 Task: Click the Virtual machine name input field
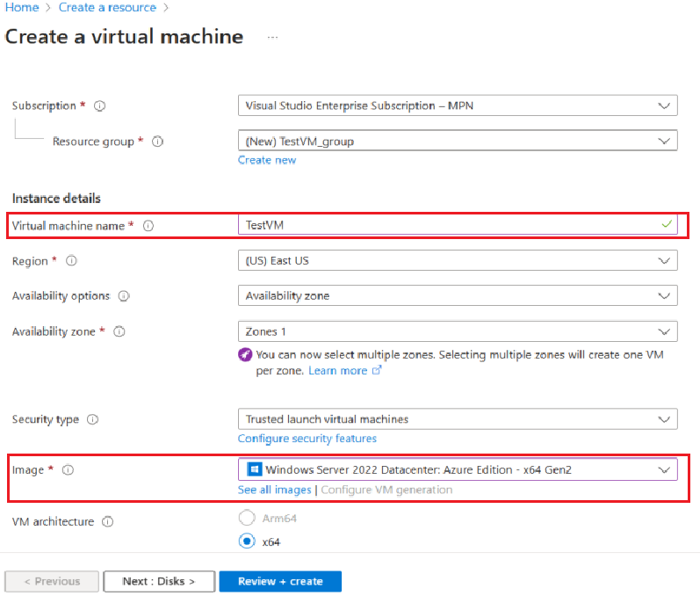[458, 225]
